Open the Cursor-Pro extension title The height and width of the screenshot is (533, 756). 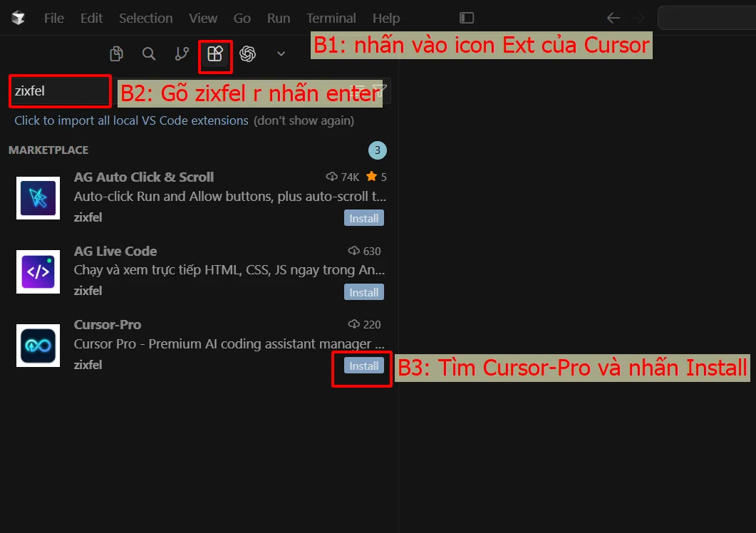point(108,325)
